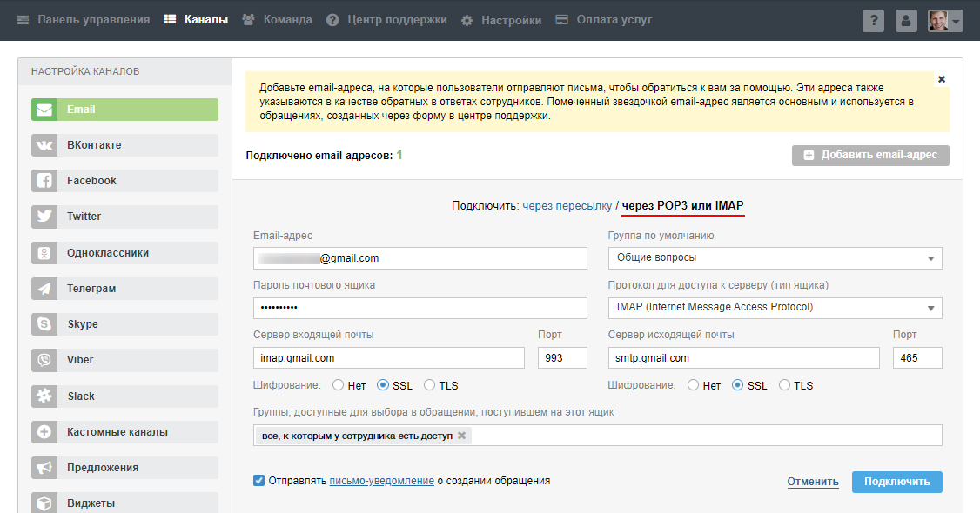Select the Twitter bird icon
The image size is (980, 513).
(x=44, y=217)
